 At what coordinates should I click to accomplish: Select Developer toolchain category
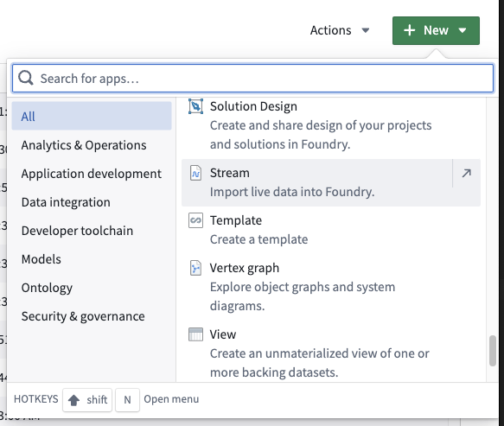pos(92,231)
